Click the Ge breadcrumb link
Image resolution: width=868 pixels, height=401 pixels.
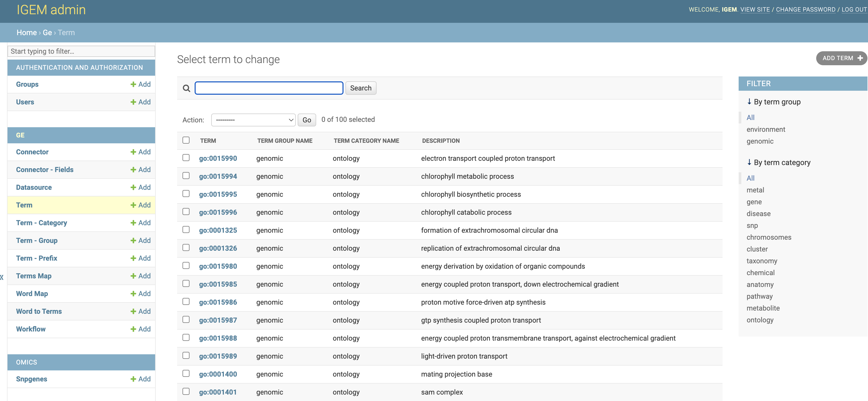point(47,33)
